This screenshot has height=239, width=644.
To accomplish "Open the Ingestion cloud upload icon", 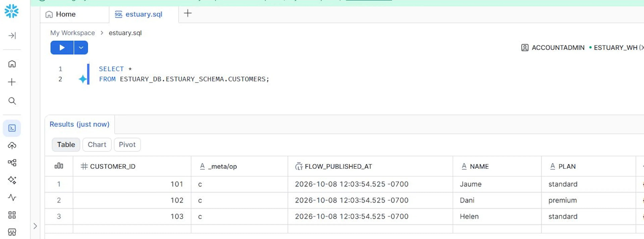I will (x=12, y=146).
